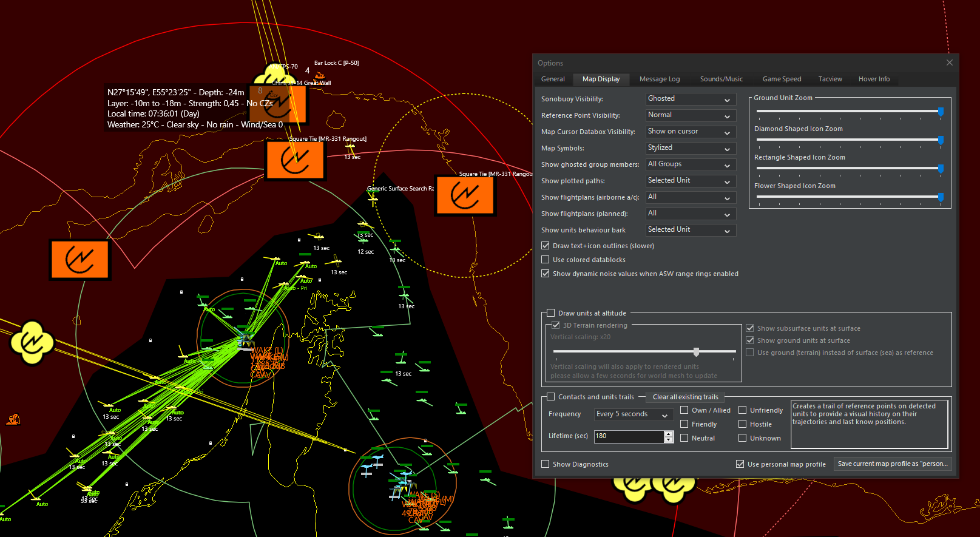Open the Game Speed tab
Viewport: 980px width, 537px height.
pyautogui.click(x=782, y=79)
